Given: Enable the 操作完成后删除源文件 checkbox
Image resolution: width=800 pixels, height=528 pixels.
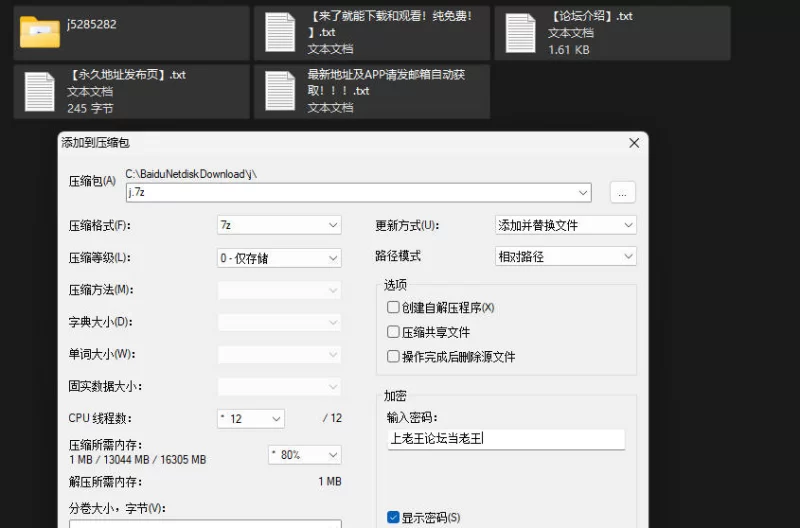Looking at the screenshot, I should coord(393,356).
